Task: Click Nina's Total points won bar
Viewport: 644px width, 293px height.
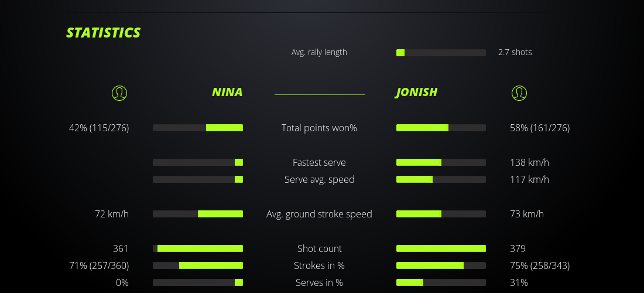Action: (x=198, y=128)
